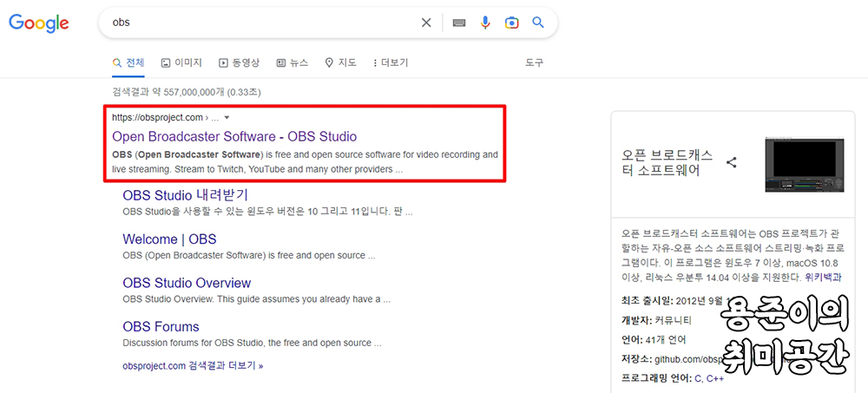Viewport: 868px width, 393px height.
Task: Switch to the 동영상 tab
Action: pyautogui.click(x=240, y=62)
